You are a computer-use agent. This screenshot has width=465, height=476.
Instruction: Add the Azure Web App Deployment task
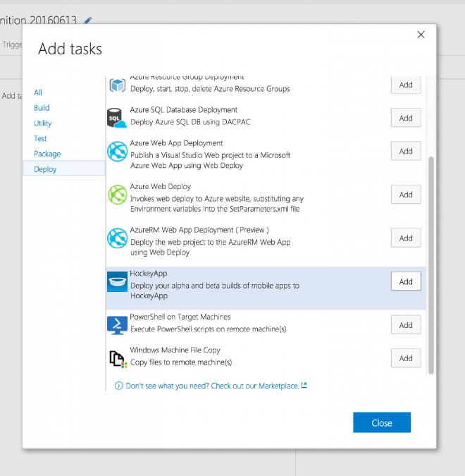pyautogui.click(x=406, y=151)
